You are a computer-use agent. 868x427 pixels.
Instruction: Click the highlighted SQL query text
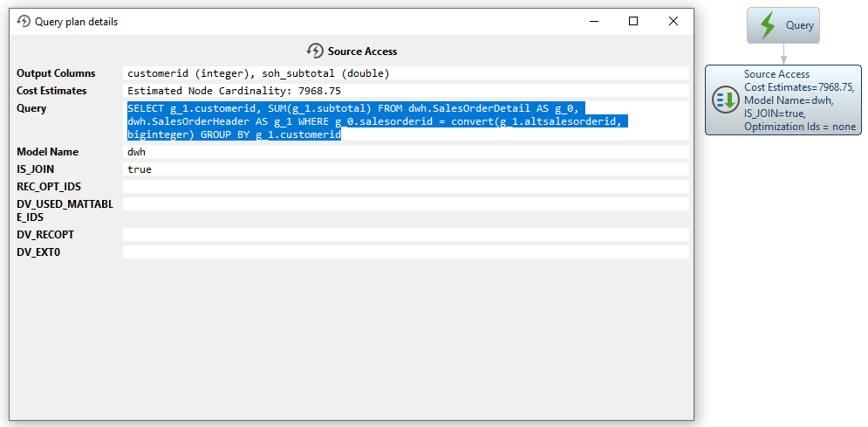[x=375, y=121]
